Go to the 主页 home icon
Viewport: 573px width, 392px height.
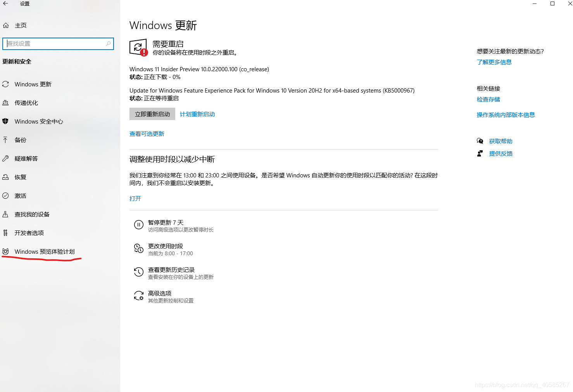[6, 26]
